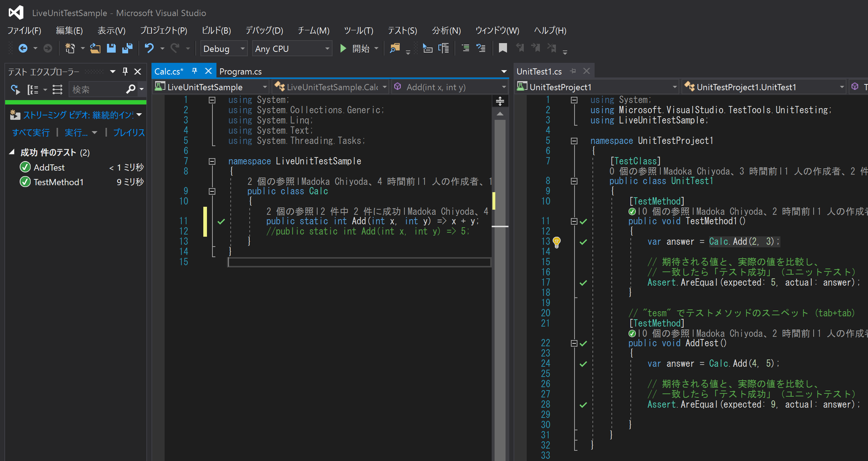This screenshot has height=461, width=868.
Task: Open the ビルド(B) menu
Action: [x=216, y=30]
